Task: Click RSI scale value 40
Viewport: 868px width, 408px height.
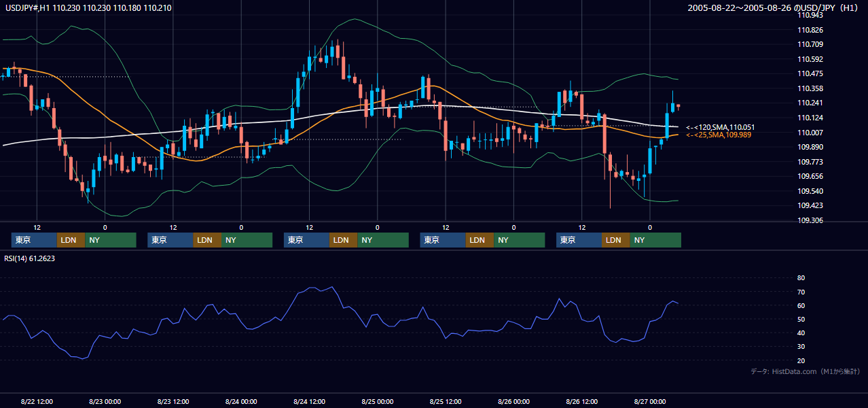Action: pos(801,333)
